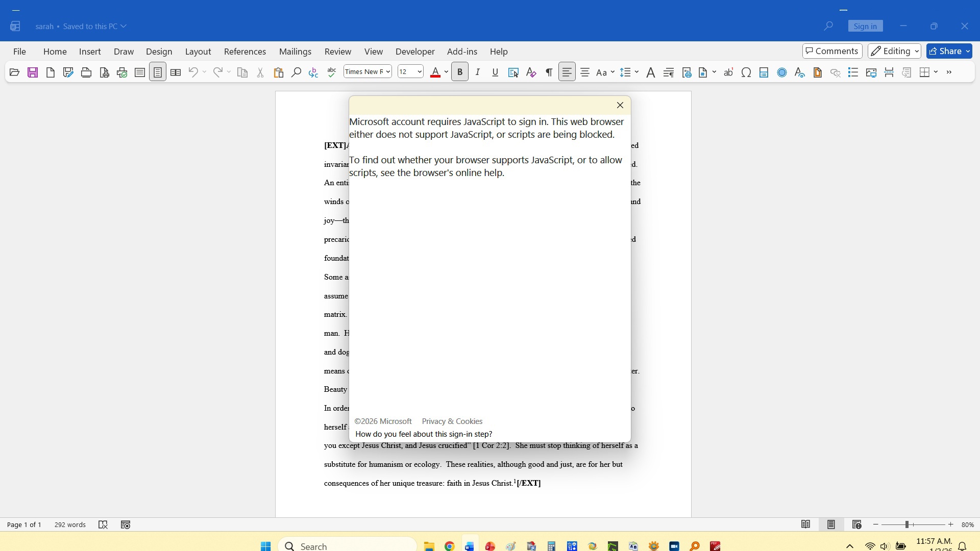Click the Comments button
The height and width of the screenshot is (551, 980).
[x=832, y=51]
